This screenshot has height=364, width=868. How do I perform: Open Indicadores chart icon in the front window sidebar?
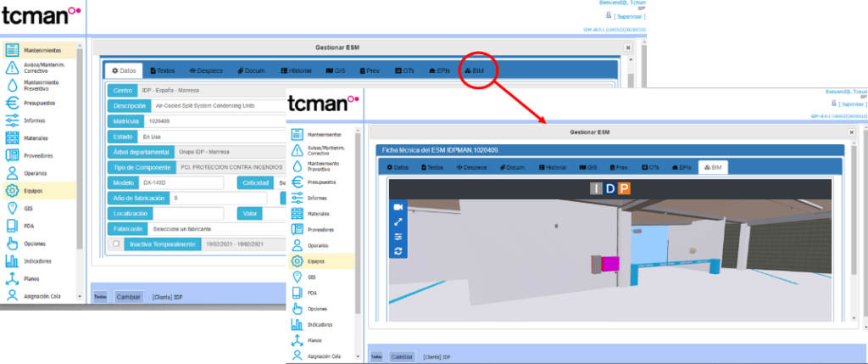click(x=297, y=325)
